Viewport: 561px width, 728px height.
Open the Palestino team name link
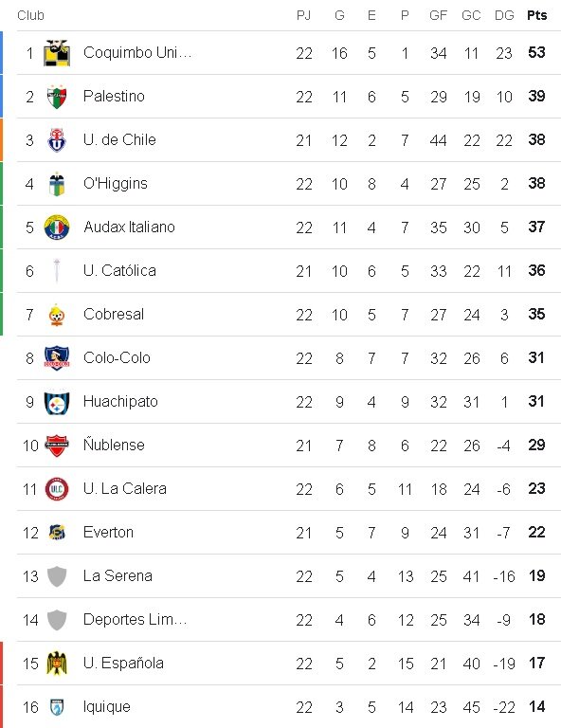coord(114,96)
